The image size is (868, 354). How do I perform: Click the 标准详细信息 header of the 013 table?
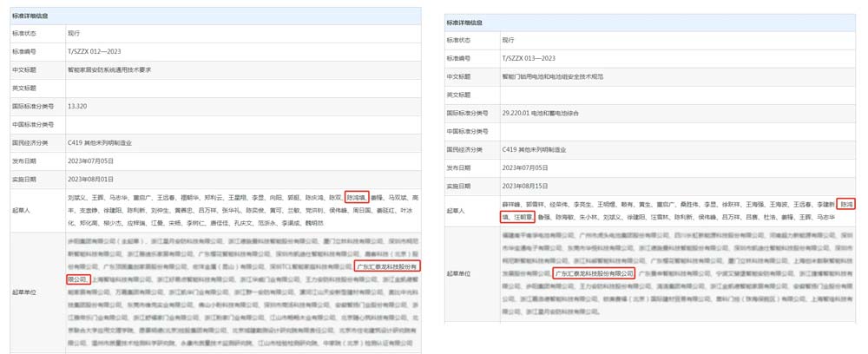pos(464,23)
